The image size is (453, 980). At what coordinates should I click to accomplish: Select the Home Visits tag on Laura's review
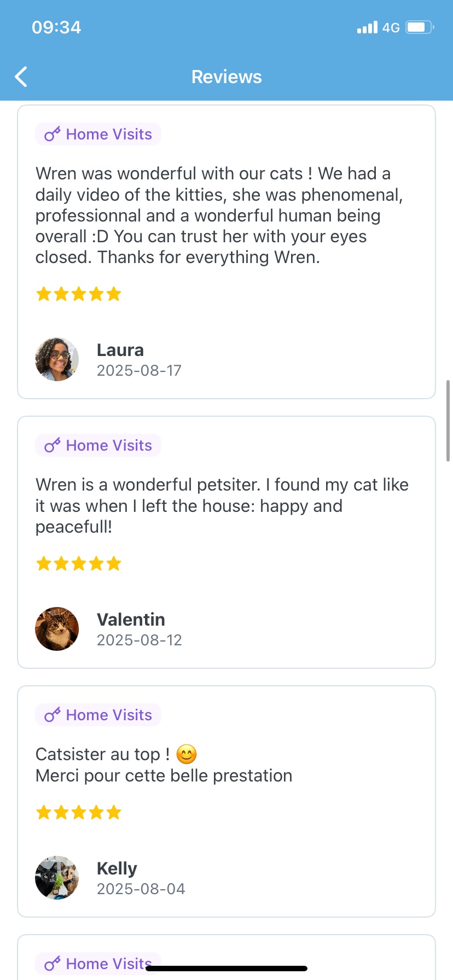click(x=98, y=135)
